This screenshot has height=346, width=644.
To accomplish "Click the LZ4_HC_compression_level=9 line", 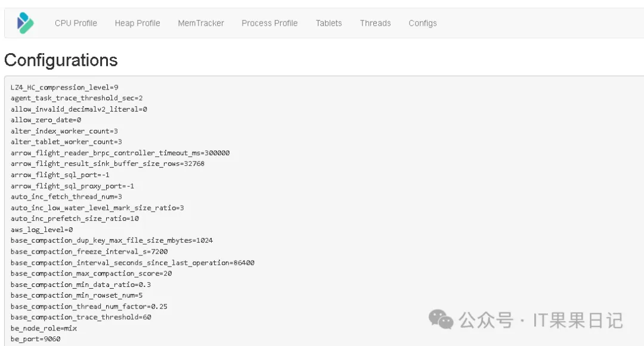I will (x=64, y=87).
